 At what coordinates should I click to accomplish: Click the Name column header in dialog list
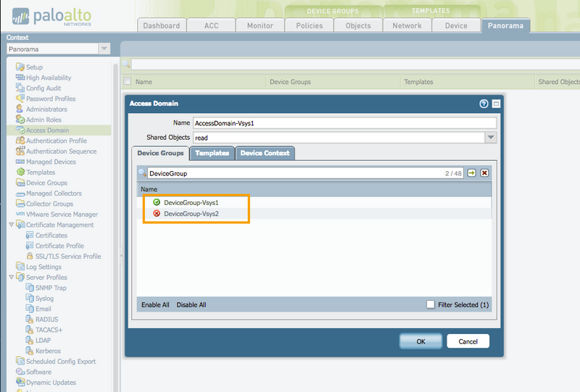(314, 189)
